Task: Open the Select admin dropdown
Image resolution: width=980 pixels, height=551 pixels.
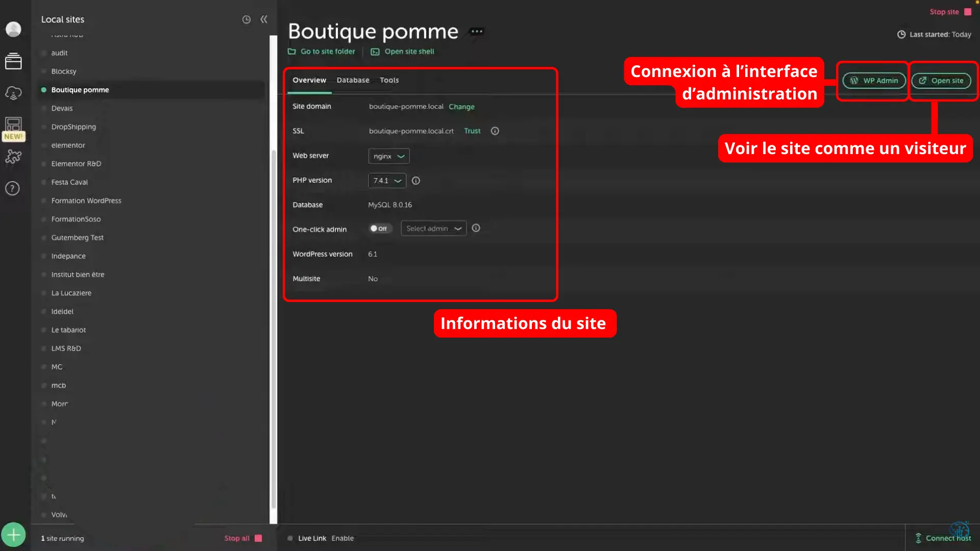Action: point(433,228)
